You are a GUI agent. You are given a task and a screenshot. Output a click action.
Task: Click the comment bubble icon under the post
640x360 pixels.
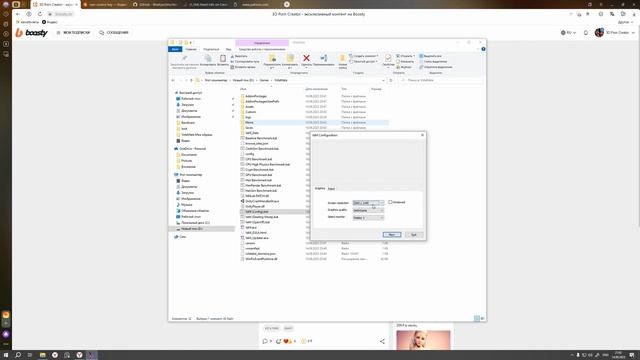click(265, 341)
